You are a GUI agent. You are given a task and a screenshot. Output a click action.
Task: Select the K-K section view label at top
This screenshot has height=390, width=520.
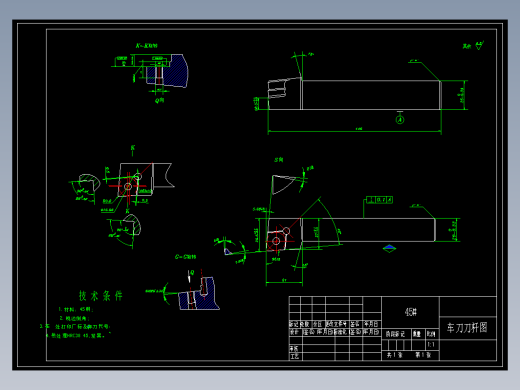146,46
